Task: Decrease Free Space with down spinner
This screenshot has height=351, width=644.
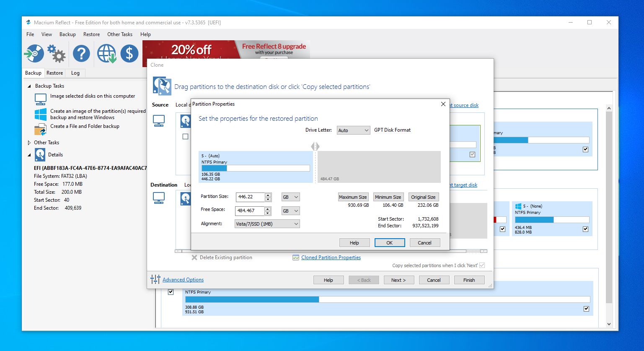Action: [268, 213]
